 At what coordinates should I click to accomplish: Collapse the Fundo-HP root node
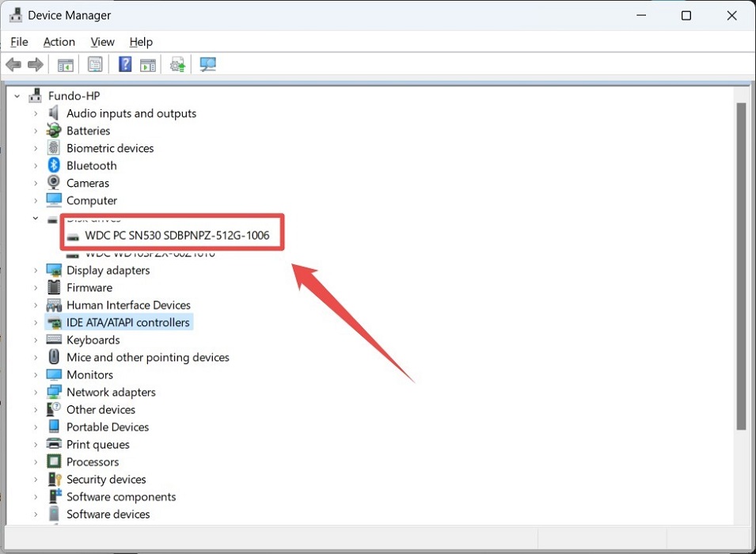[17, 95]
